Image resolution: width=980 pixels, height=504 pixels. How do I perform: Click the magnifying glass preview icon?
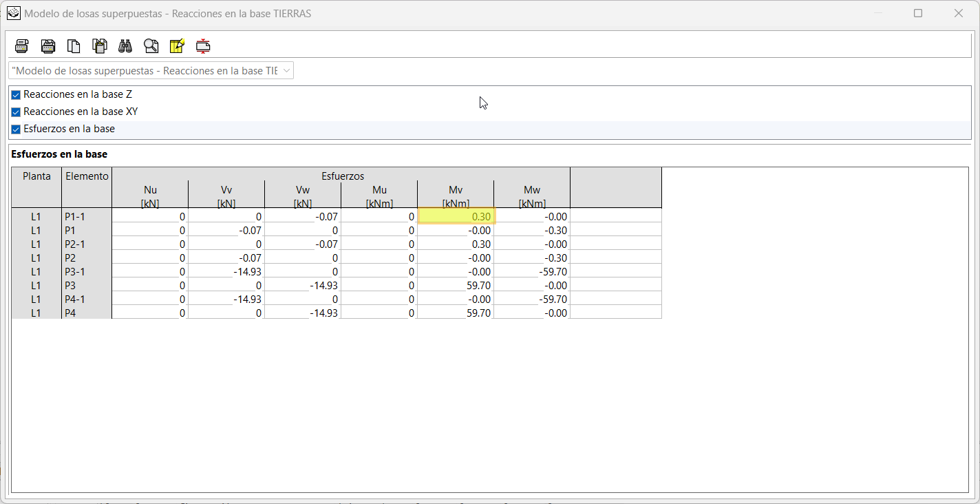[151, 46]
